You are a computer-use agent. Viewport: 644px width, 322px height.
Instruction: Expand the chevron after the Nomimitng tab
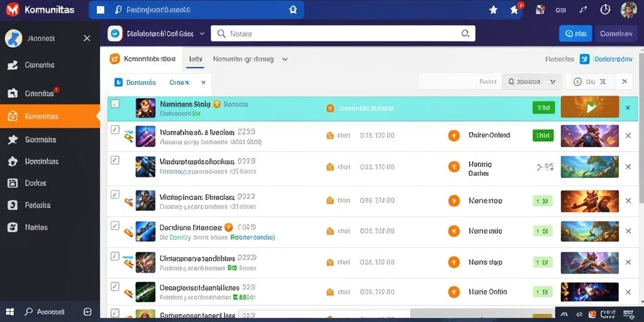click(x=285, y=60)
